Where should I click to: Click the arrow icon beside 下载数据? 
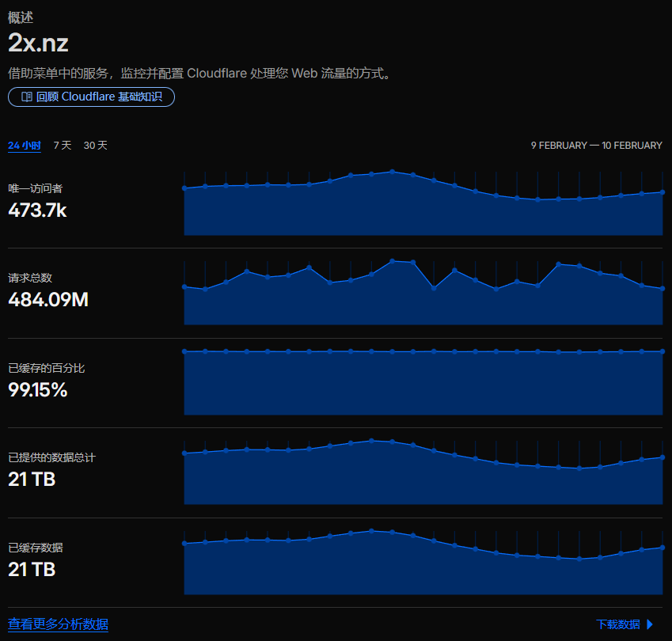(x=650, y=624)
